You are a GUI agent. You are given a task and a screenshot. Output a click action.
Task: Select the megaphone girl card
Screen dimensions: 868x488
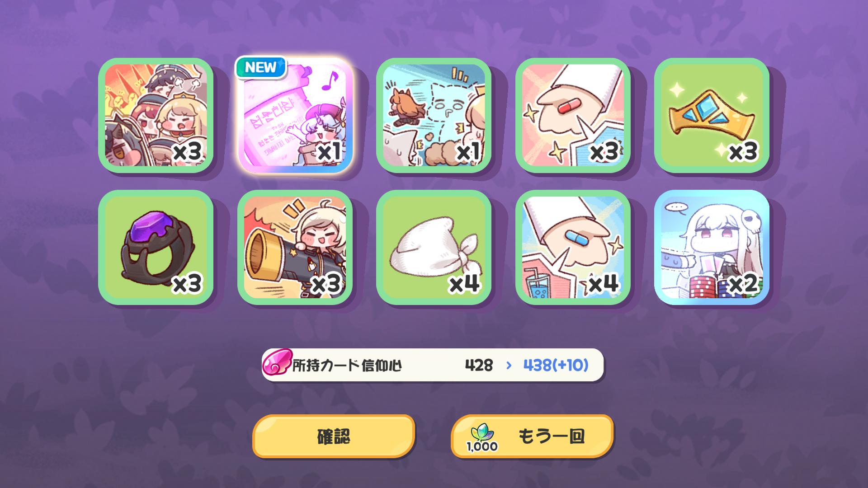[295, 247]
